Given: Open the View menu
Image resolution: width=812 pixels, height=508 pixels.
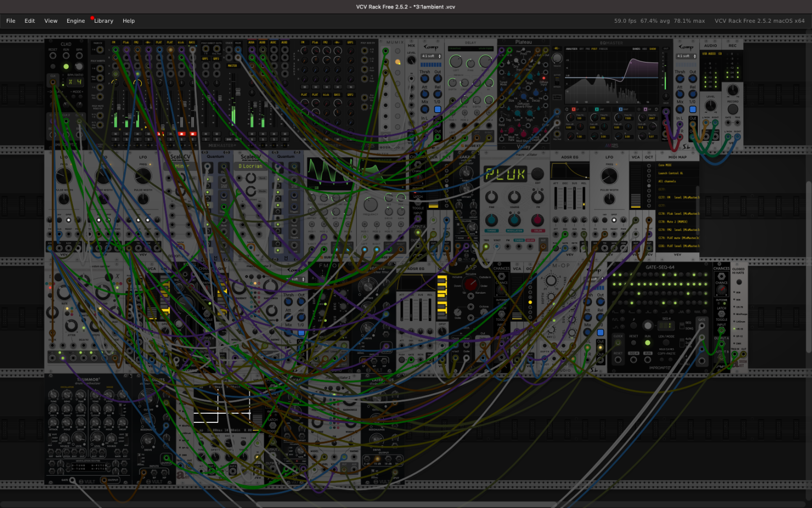Looking at the screenshot, I should pos(51,21).
